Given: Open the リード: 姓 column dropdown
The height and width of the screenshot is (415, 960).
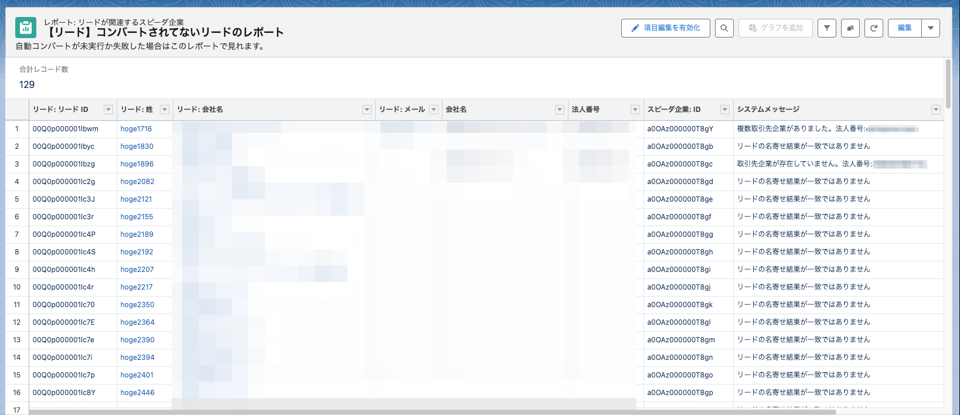Looking at the screenshot, I should click(x=165, y=110).
